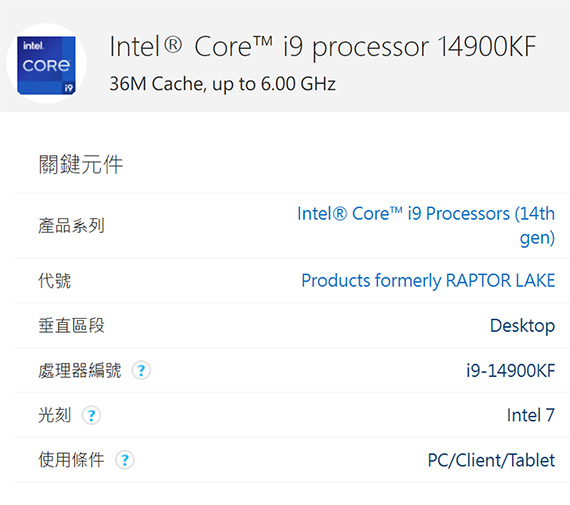Image resolution: width=570 pixels, height=505 pixels.
Task: Click the 垂直區段 row label
Action: [x=71, y=325]
